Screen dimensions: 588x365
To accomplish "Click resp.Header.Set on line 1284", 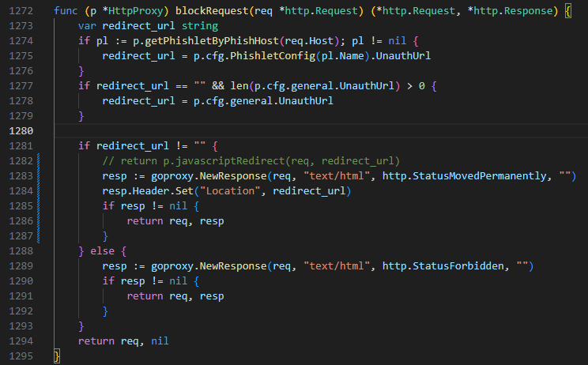I will pyautogui.click(x=148, y=190).
